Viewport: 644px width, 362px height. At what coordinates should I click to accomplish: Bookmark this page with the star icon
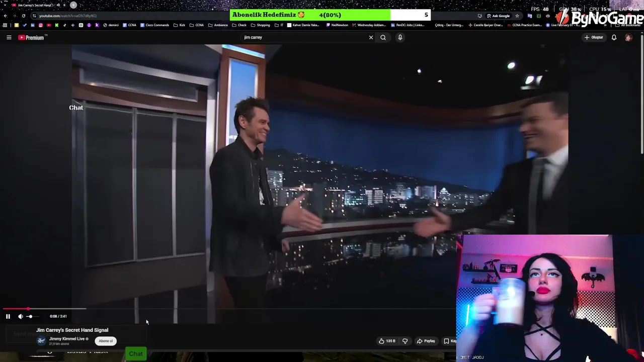(517, 16)
